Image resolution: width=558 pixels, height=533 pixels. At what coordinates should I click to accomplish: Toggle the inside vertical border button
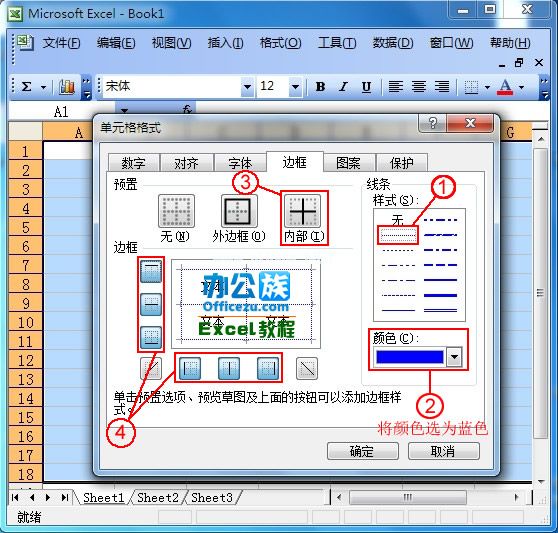tap(228, 368)
